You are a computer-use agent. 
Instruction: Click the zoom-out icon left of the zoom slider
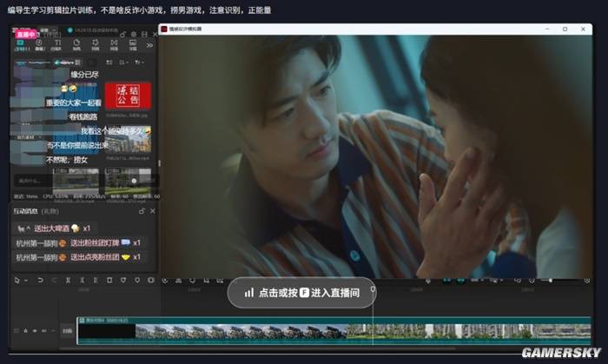point(532,280)
